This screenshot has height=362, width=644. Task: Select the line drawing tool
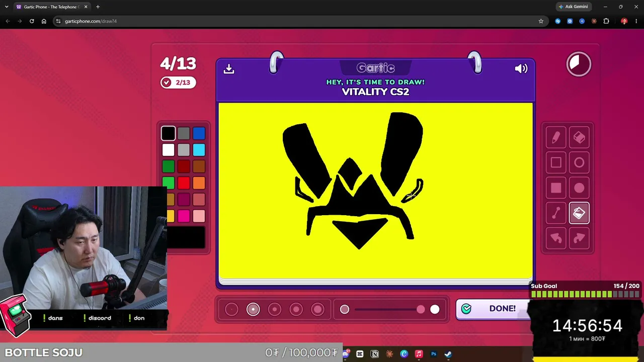(556, 213)
